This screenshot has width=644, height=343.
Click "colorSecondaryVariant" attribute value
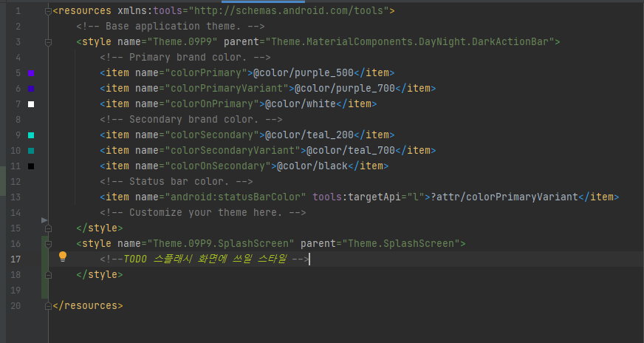[x=233, y=151]
